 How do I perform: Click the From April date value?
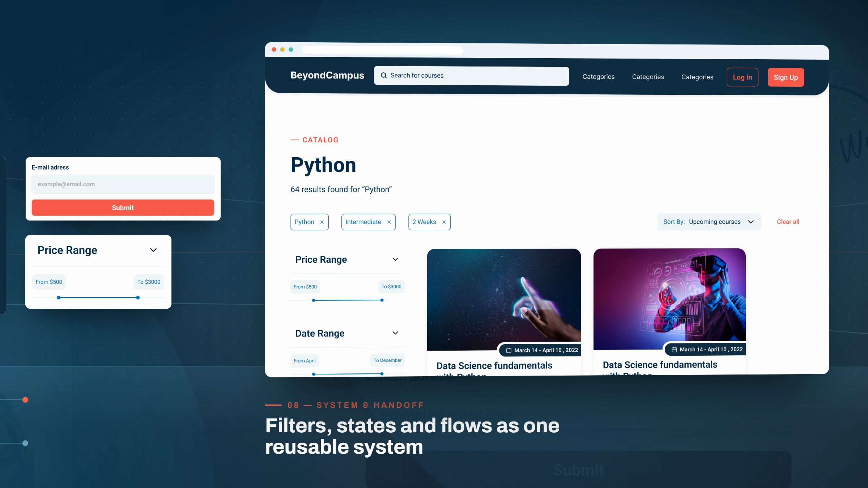[305, 361]
